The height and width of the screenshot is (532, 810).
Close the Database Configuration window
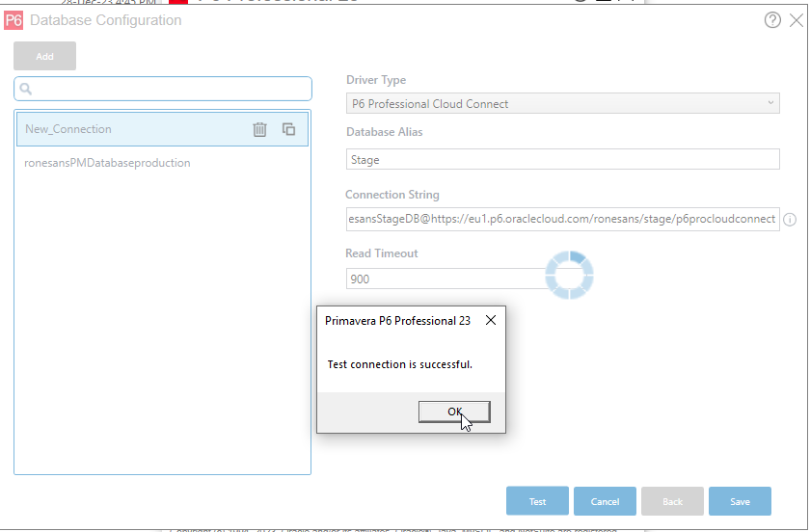coord(796,20)
